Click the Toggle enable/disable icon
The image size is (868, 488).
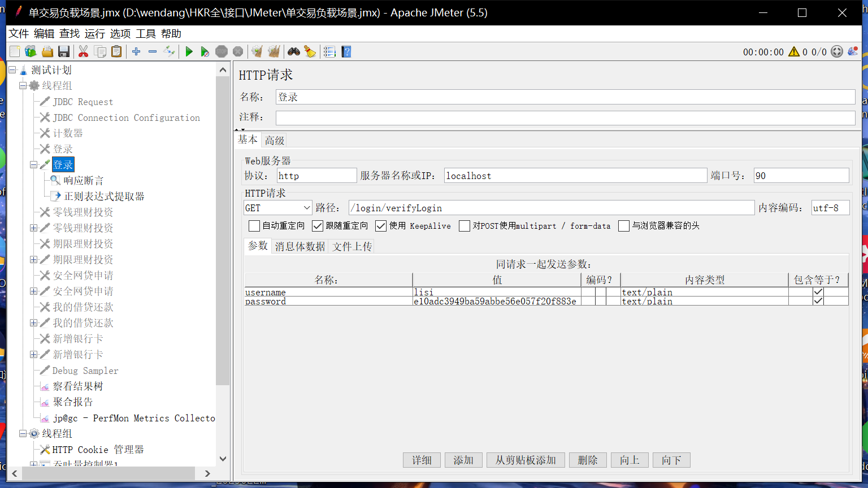click(x=169, y=52)
